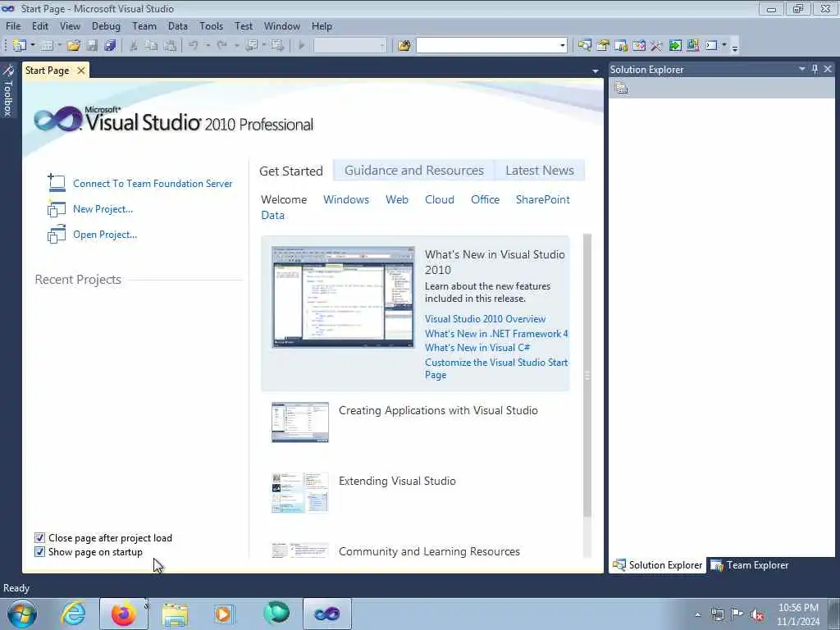Open the dropdown arrow beside Add New Item
840x630 pixels.
click(59, 46)
